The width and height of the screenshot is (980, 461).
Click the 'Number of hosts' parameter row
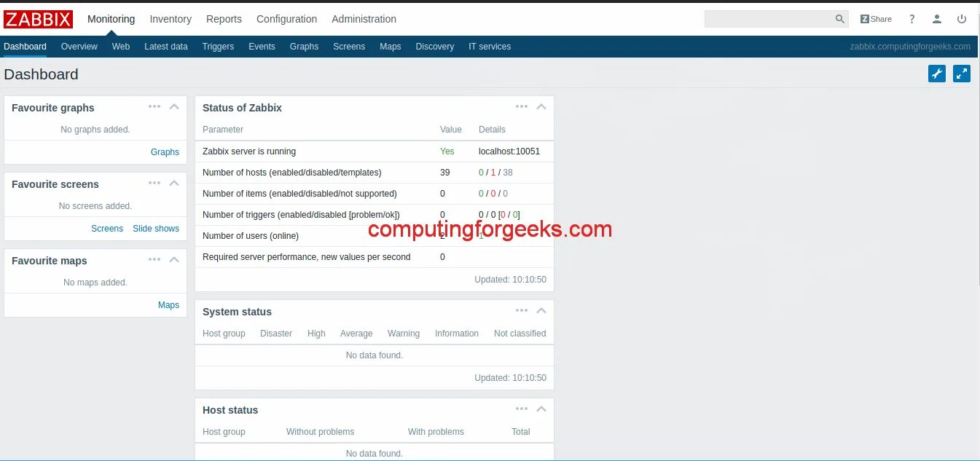tap(375, 173)
